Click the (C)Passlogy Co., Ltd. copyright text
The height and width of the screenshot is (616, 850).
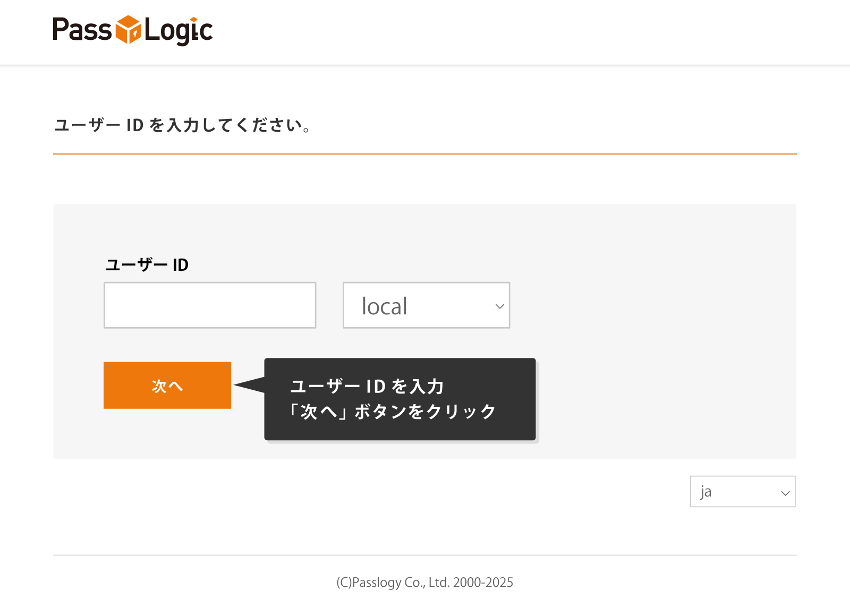[424, 583]
